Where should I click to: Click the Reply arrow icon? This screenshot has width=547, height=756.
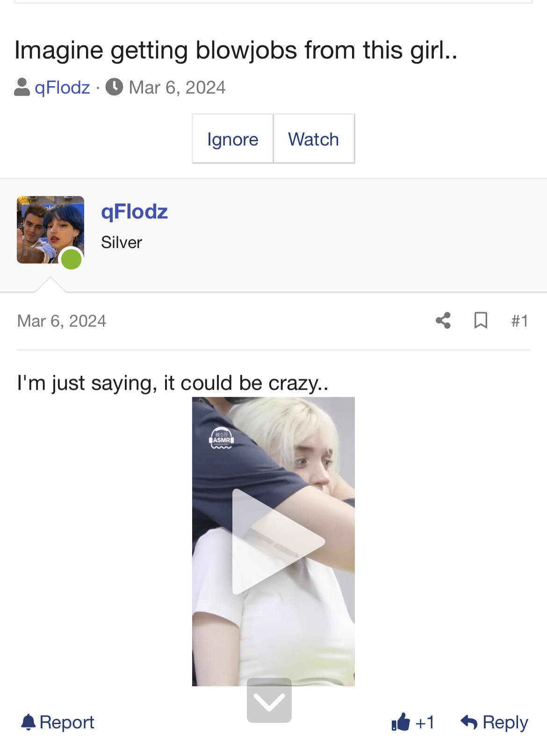point(469,722)
